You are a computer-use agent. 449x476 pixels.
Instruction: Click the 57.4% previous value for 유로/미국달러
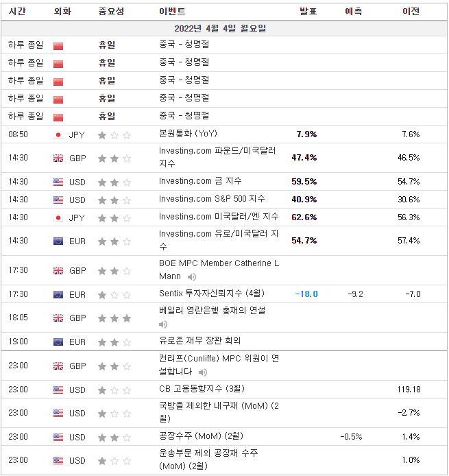(x=409, y=241)
